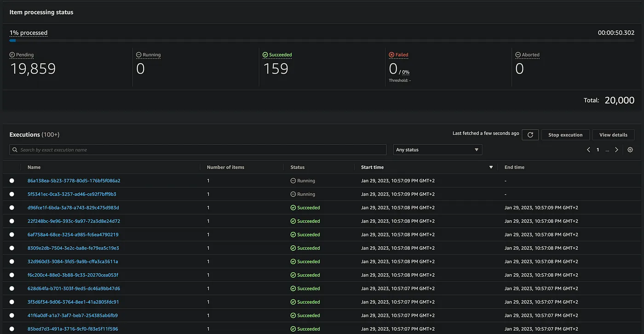Select radio button for execution 628d64fa
The image size is (644, 334).
[12, 289]
